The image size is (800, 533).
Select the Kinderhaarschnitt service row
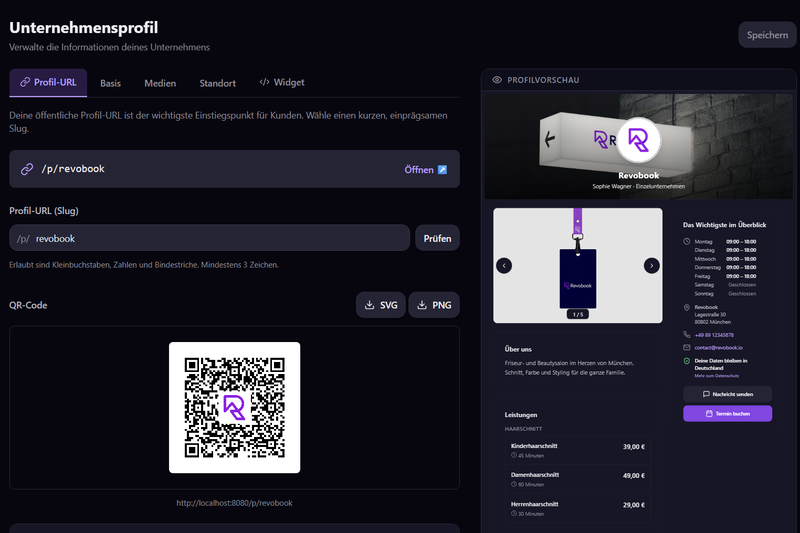tap(578, 450)
